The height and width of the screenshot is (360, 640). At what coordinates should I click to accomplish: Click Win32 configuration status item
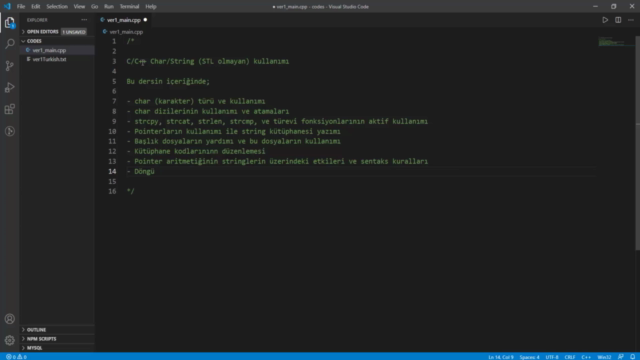(604, 357)
